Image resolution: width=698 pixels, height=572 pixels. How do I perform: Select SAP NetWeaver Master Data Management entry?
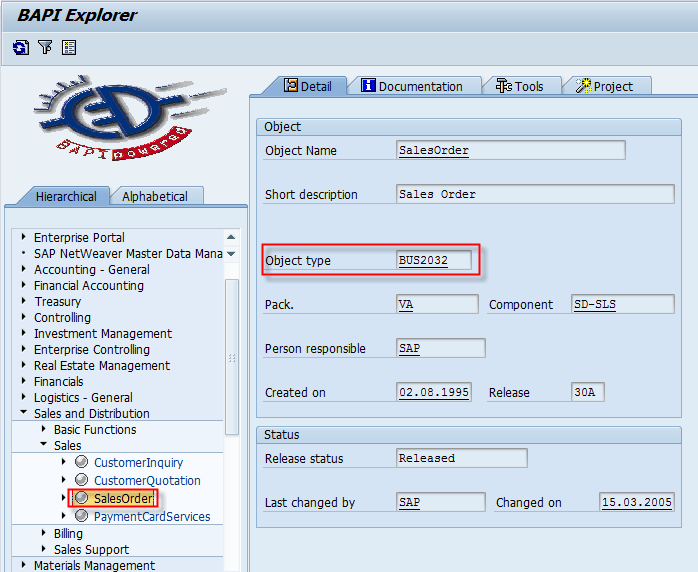click(128, 253)
